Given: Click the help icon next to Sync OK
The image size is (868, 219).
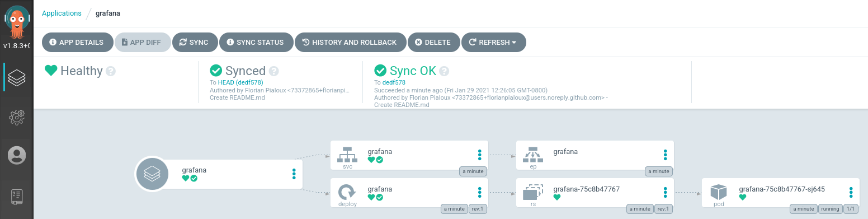Looking at the screenshot, I should coord(444,71).
